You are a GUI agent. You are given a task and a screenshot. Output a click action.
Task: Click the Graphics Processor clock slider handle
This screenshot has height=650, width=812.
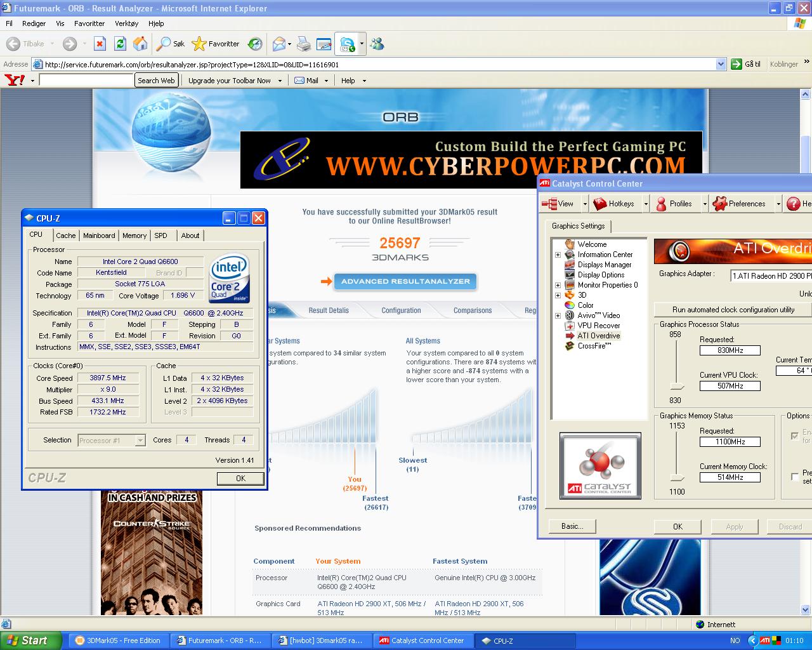pyautogui.click(x=678, y=387)
